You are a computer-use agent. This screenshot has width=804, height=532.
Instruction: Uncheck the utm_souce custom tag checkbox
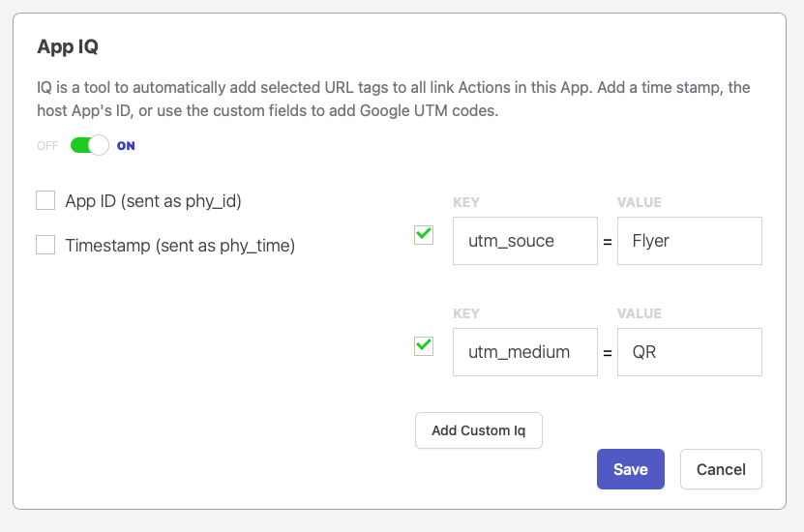pyautogui.click(x=423, y=235)
